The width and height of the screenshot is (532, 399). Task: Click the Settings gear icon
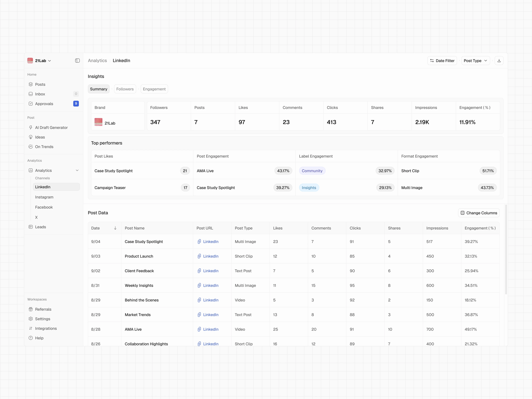click(31, 319)
